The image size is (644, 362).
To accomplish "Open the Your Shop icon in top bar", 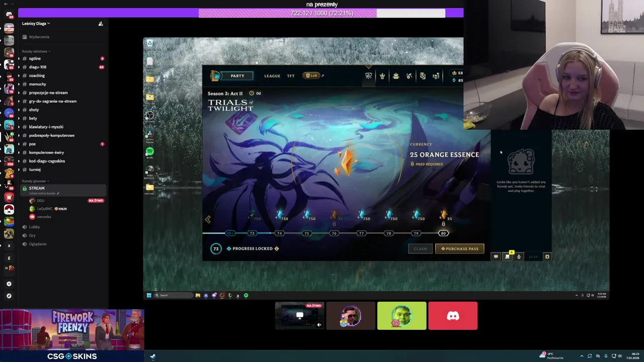I will tap(423, 76).
